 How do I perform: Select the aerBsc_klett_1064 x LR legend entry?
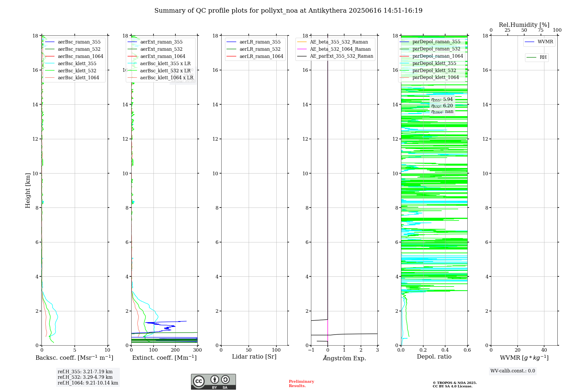click(160, 78)
